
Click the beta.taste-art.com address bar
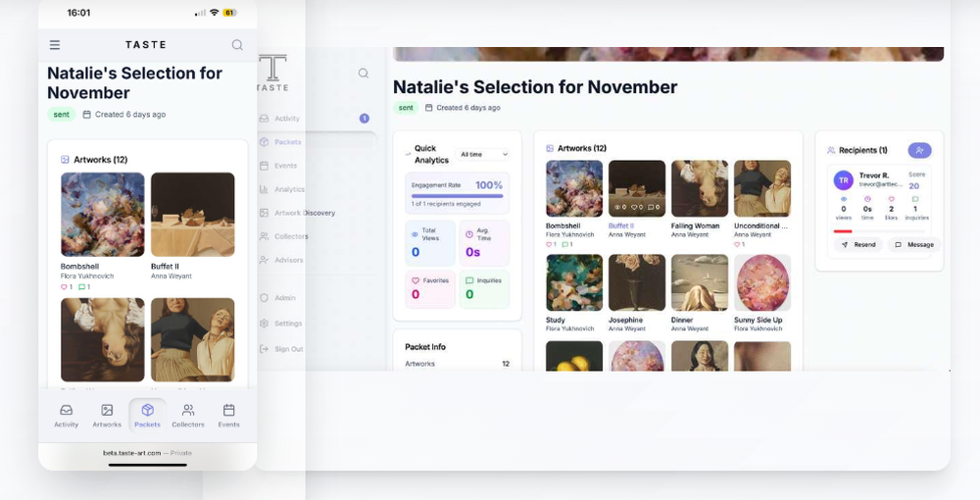pyautogui.click(x=148, y=453)
